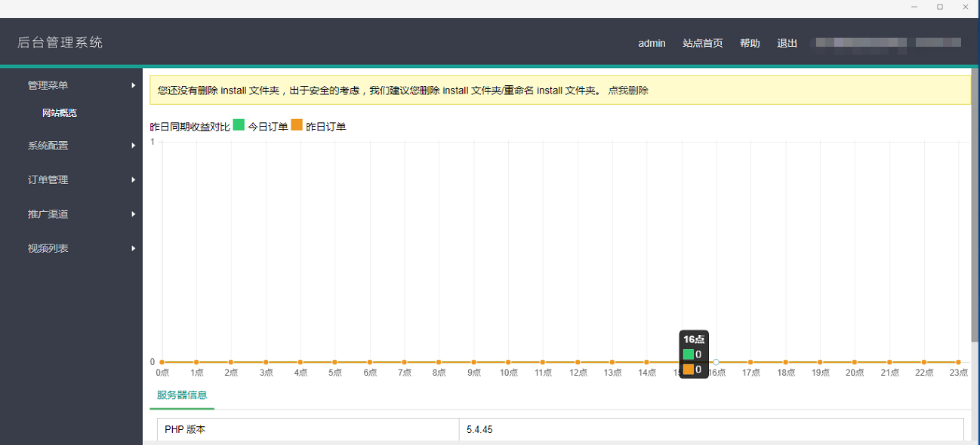Click the 昨日订单 legend label
Screen dimensions: 980x445
click(326, 127)
